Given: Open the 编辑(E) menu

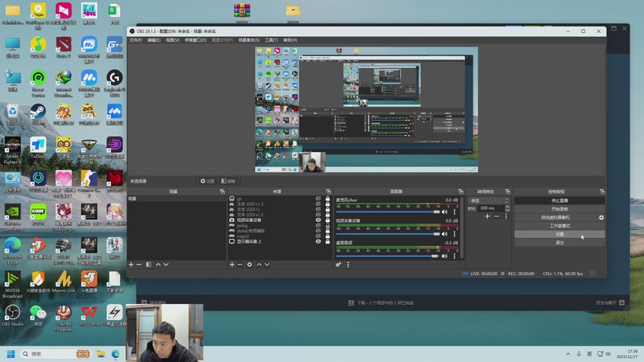Looking at the screenshot, I should coord(154,40).
